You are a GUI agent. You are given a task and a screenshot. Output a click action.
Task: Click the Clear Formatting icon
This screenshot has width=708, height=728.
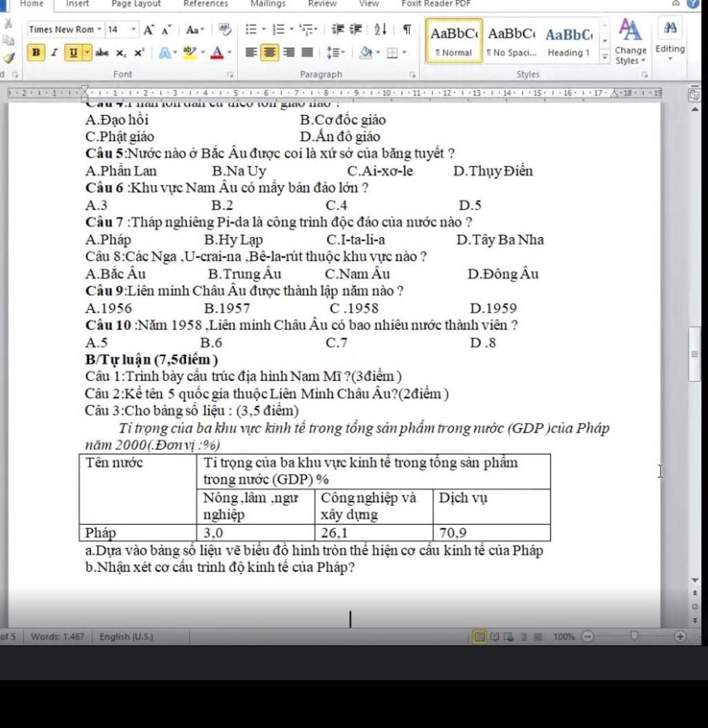point(225,30)
